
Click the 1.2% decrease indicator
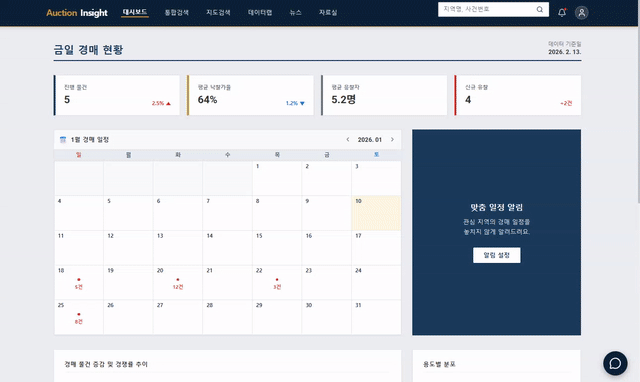[x=295, y=103]
